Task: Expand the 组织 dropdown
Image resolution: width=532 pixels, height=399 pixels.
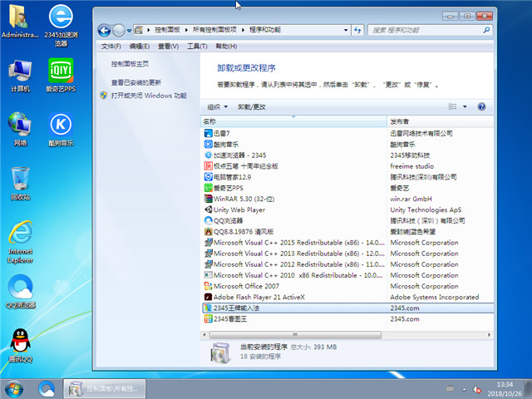Action: click(217, 107)
